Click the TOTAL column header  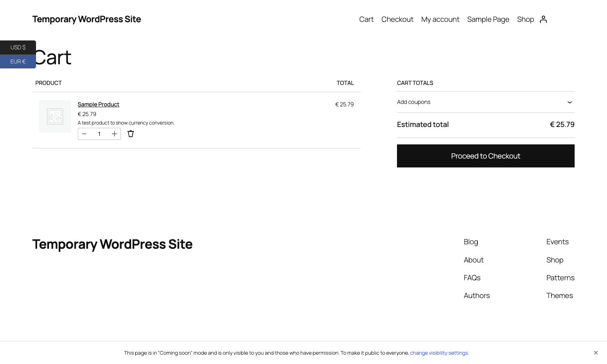(x=345, y=83)
